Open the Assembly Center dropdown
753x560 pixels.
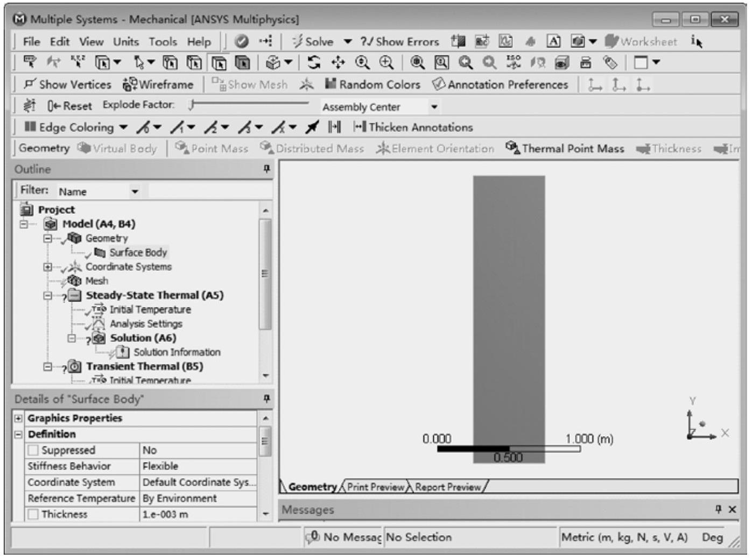tap(434, 107)
